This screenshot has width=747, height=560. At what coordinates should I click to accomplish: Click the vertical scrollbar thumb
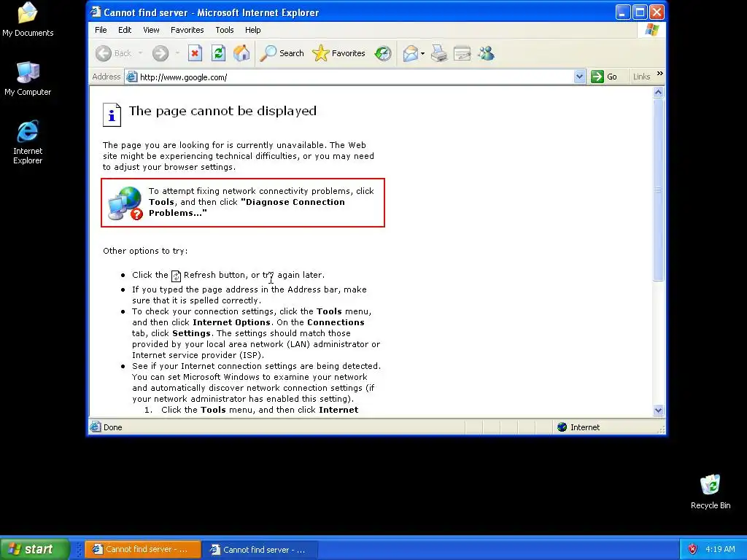pyautogui.click(x=659, y=190)
